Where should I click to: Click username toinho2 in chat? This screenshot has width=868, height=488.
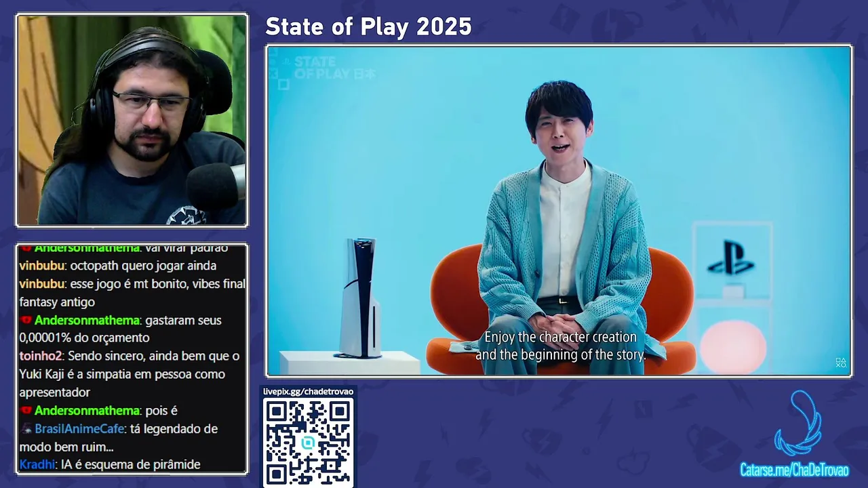tap(41, 356)
